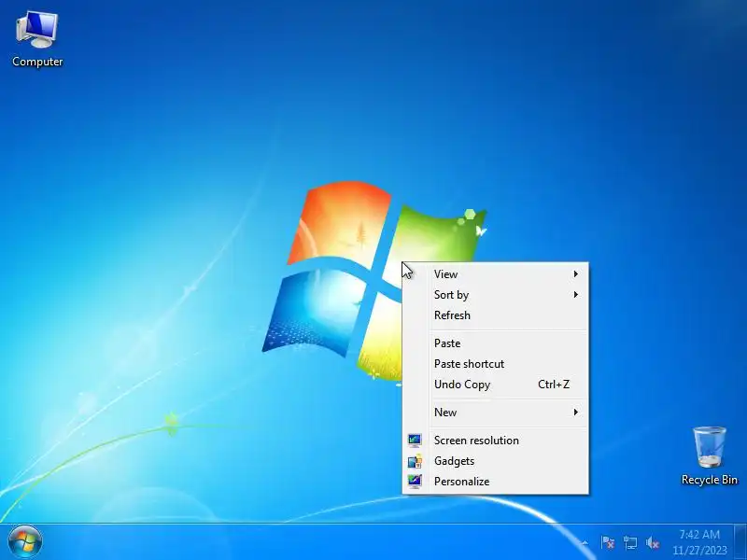Image resolution: width=747 pixels, height=560 pixels.
Task: Select Refresh from the context menu
Action: (x=496, y=315)
